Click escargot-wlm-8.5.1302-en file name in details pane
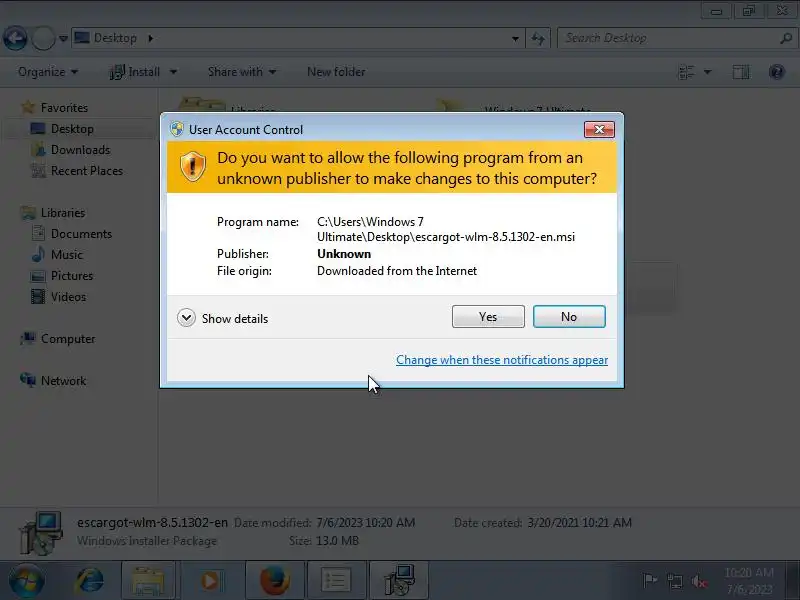Image resolution: width=800 pixels, height=600 pixels. tap(152, 522)
